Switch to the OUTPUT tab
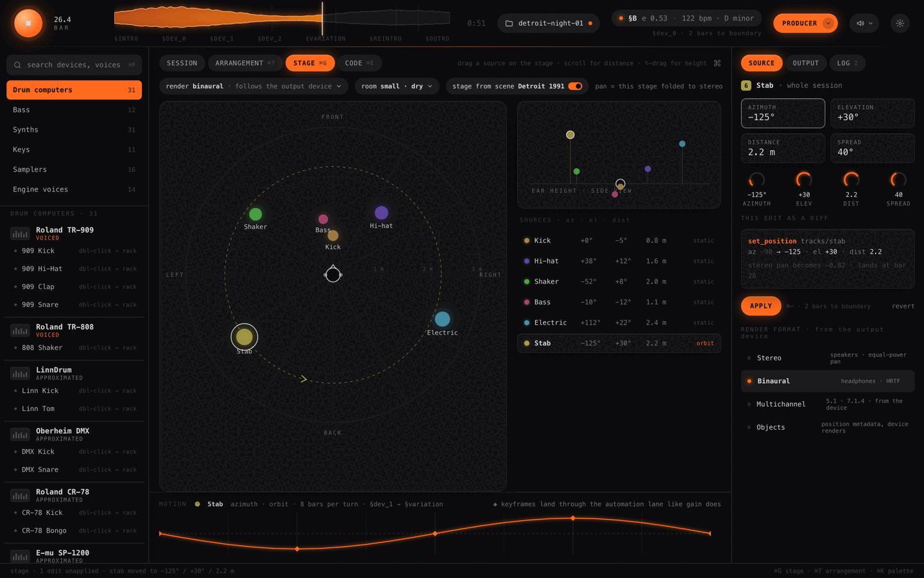This screenshot has height=578, width=924. click(x=805, y=63)
